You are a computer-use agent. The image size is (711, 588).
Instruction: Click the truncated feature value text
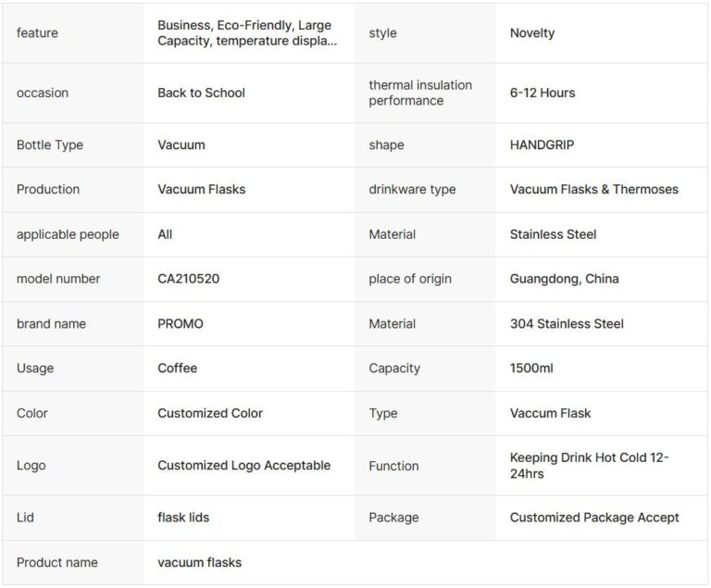pos(247,33)
